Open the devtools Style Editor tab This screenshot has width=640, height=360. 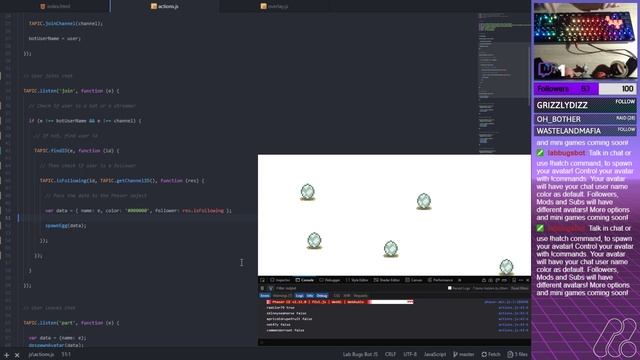357,280
